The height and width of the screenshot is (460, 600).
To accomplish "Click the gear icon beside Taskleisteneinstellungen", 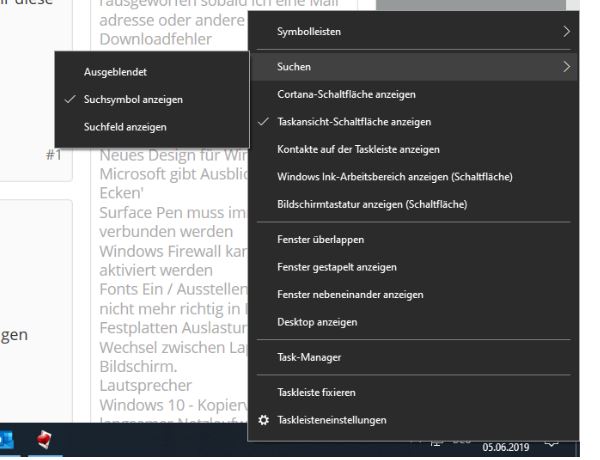I will click(263, 420).
